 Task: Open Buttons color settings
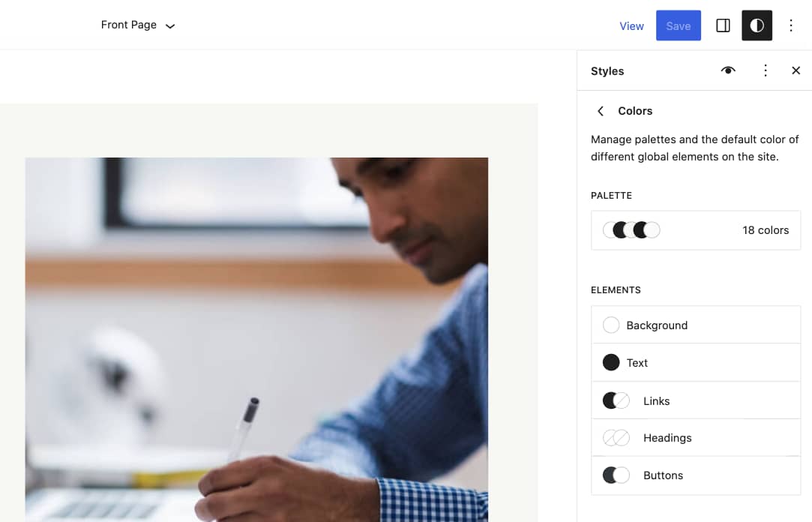tap(696, 475)
